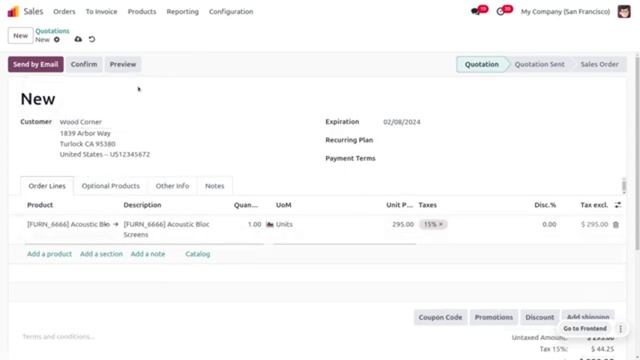This screenshot has width=640, height=360.
Task: Sort by the Product column header
Action: coord(40,205)
